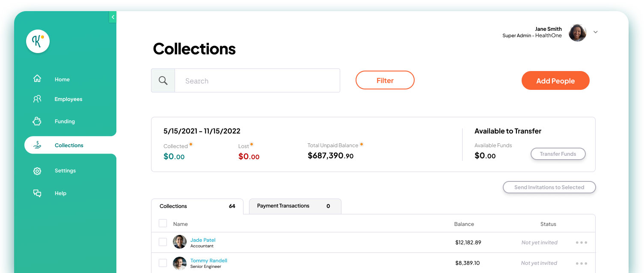Click inside the Search input field
Viewport: 644px width, 273px height.
257,80
